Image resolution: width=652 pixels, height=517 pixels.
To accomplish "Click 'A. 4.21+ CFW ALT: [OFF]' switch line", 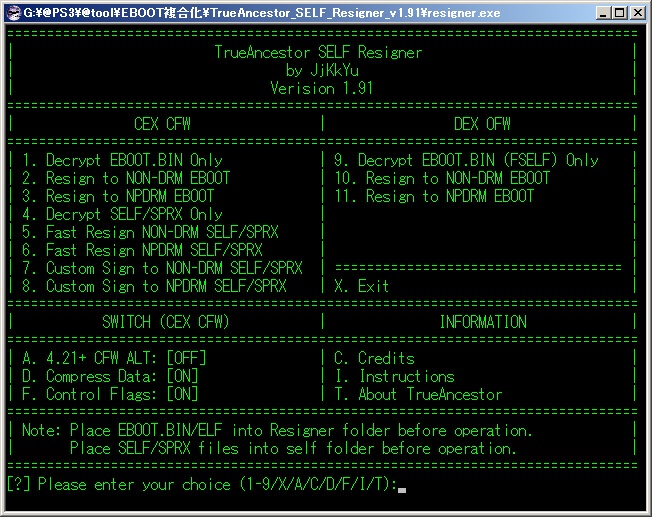I will point(114,358).
